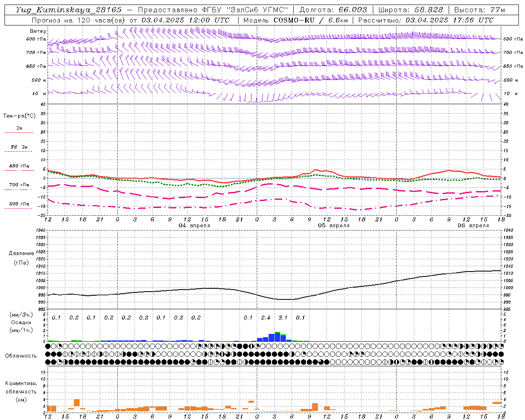This screenshot has height=420, width=525.
Task: Click the '(мм/3ч.)' unit label
Action: (21, 315)
